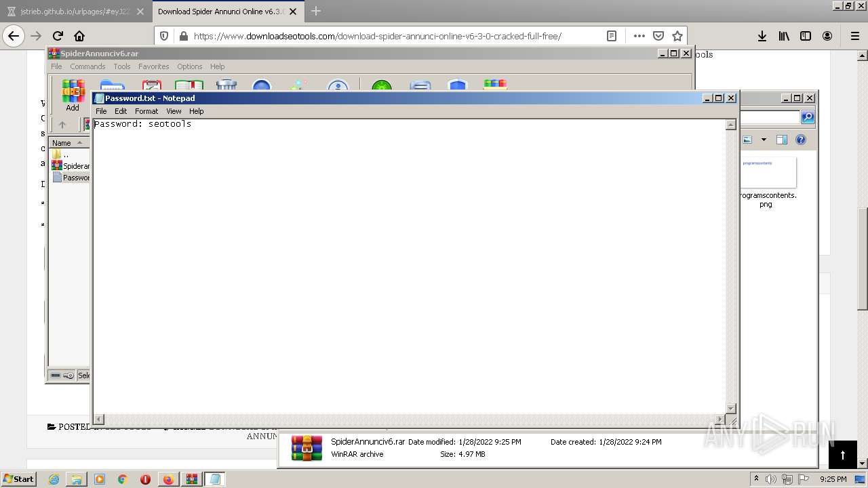
Task: Click SpiderAnnunciv6.rar icon in Explorer details pane
Action: pos(307,448)
